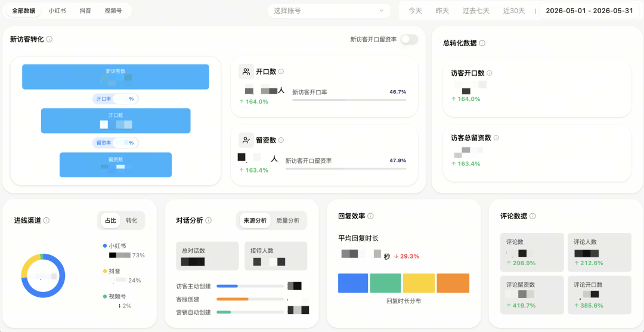Click the 评论留资数 card
644x332 pixels.
(x=531, y=295)
